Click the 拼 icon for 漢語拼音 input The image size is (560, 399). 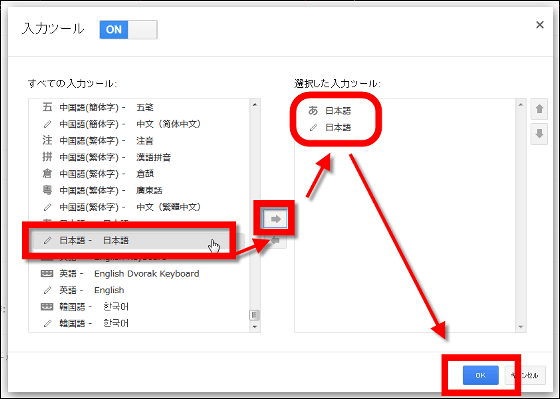click(x=47, y=157)
